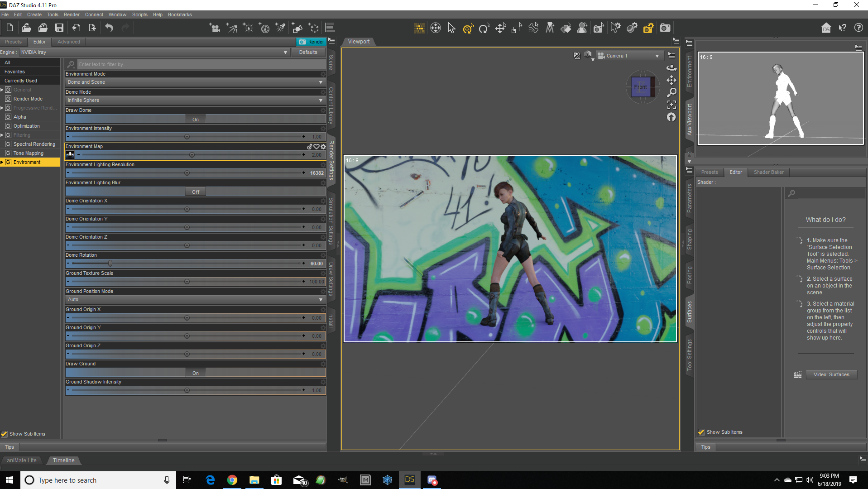The width and height of the screenshot is (868, 489).
Task: Open the Shader Baker tab
Action: click(x=768, y=172)
